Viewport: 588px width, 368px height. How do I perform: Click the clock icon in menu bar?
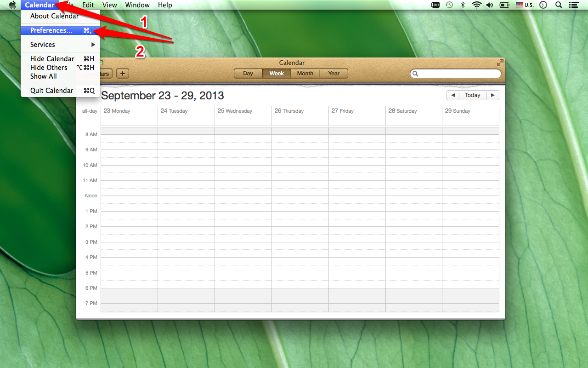coord(543,5)
